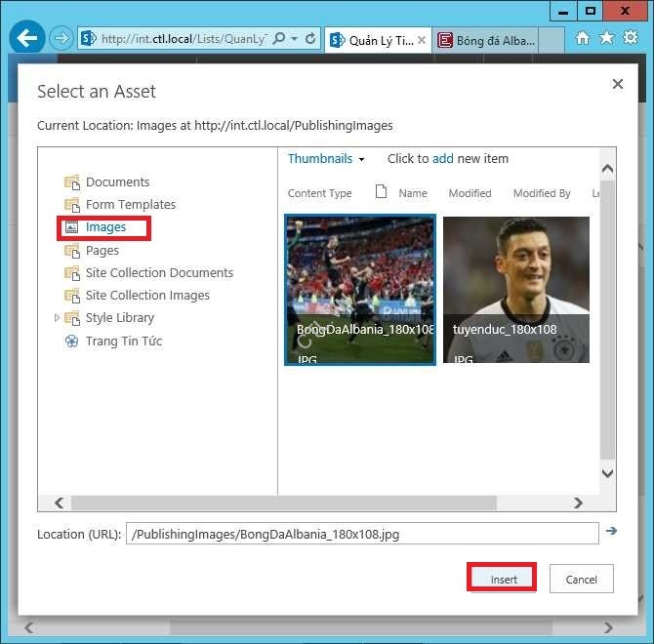Click the add new item link

(443, 159)
